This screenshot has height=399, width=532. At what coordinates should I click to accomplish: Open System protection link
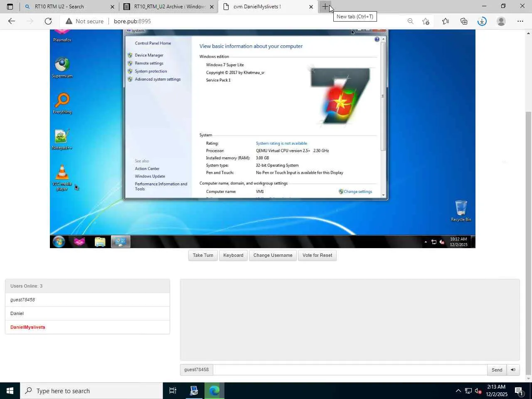coord(150,71)
